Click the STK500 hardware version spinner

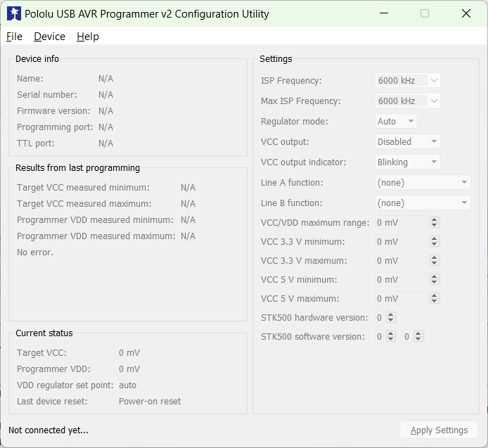click(391, 318)
